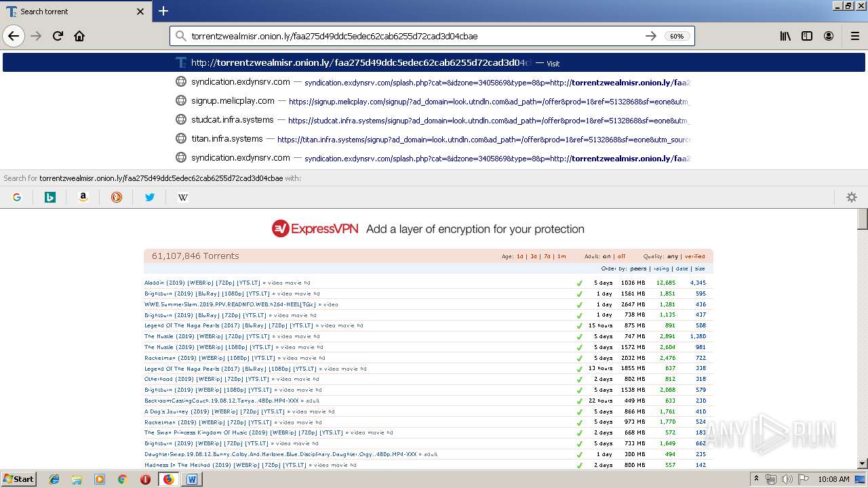Open The Hustle (2019) WEBRip 1080p torrent

209,347
